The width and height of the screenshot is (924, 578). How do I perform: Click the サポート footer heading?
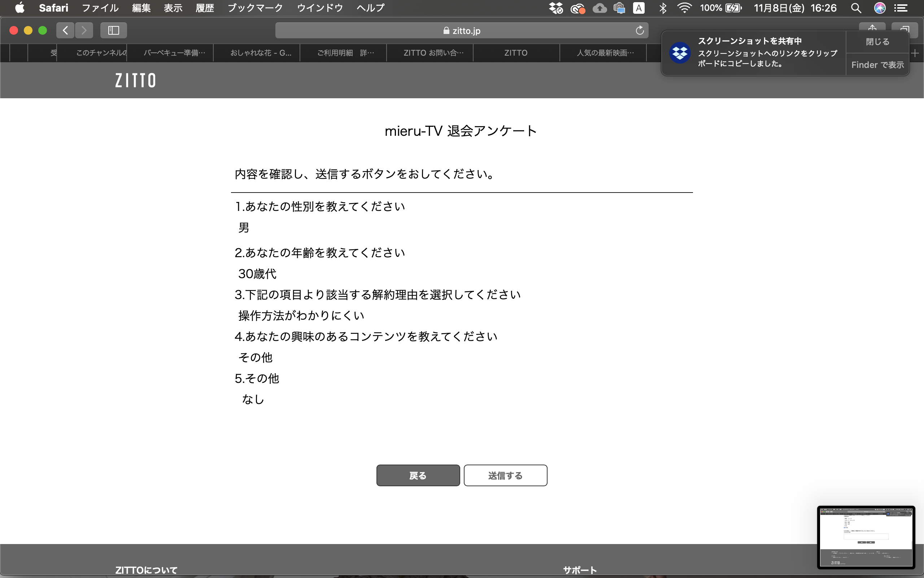[580, 570]
